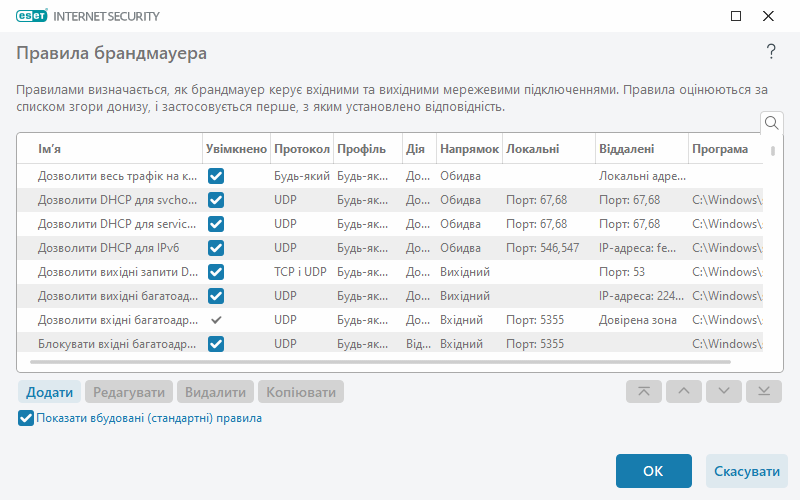Sort by the 'Профіль' column header
The width and height of the screenshot is (800, 500).
coord(368,149)
